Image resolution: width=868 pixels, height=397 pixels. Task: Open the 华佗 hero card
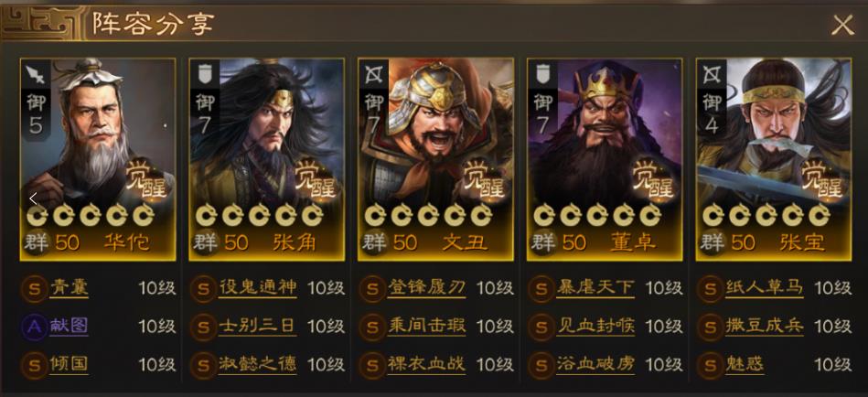[98, 159]
